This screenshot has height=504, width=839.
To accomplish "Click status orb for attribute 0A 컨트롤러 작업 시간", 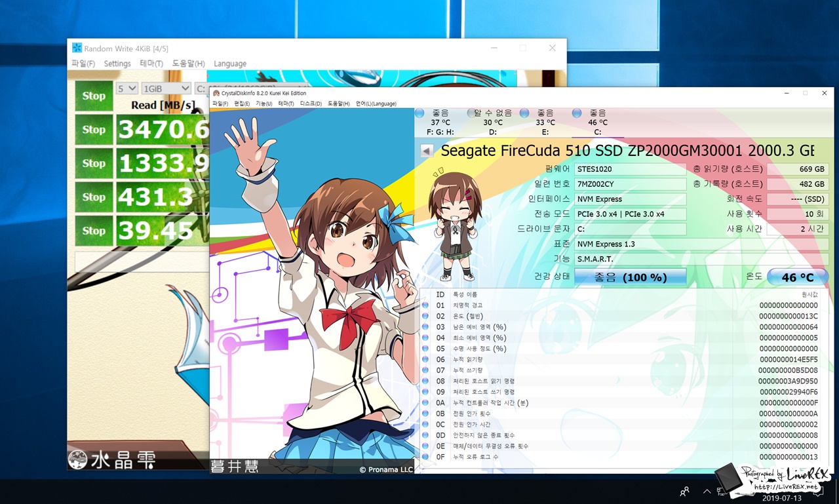I will pos(425,402).
